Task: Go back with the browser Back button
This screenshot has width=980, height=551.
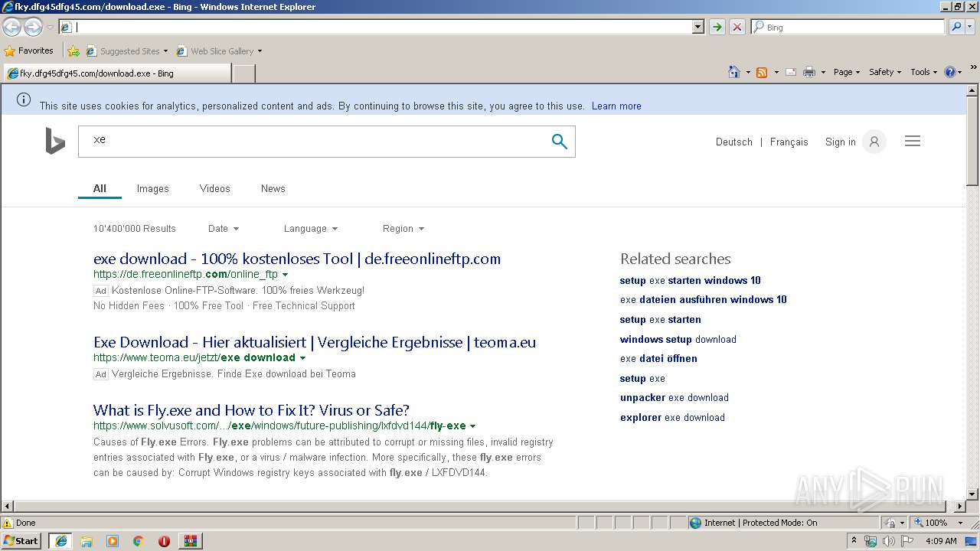Action: (x=11, y=28)
